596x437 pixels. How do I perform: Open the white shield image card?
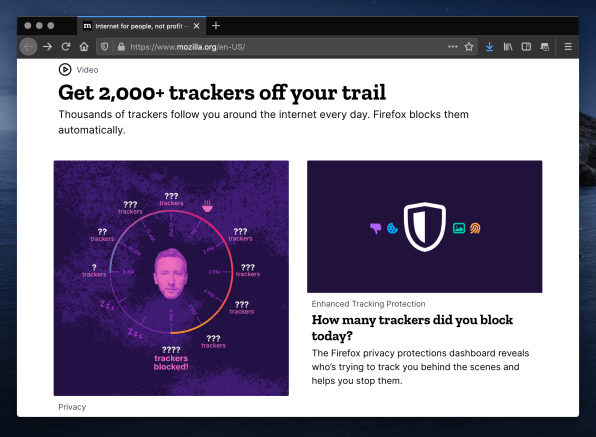click(x=425, y=226)
